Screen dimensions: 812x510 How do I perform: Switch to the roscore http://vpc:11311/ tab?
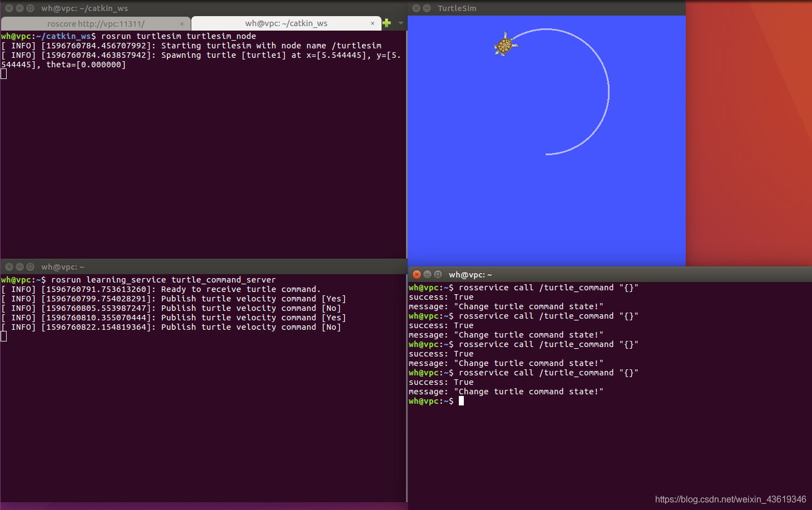[x=96, y=23]
